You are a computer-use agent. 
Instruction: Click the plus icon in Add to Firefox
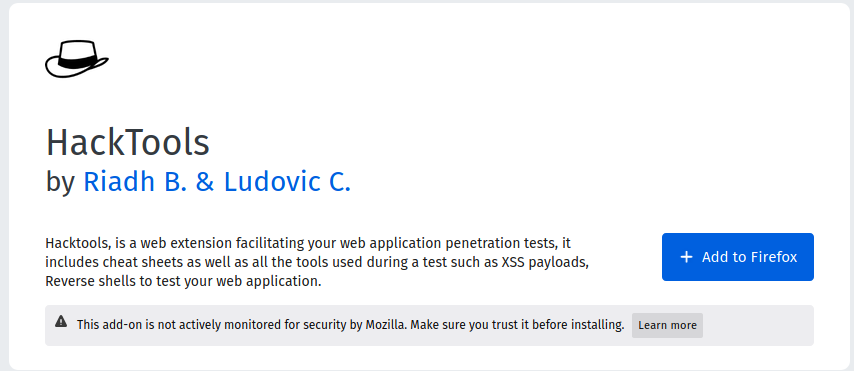pos(687,257)
